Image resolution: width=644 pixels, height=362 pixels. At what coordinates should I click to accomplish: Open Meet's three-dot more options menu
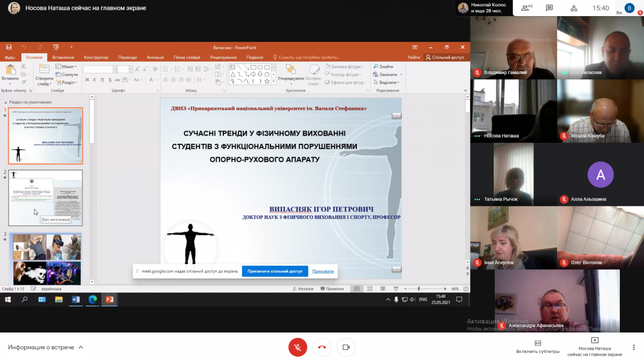click(x=634, y=348)
